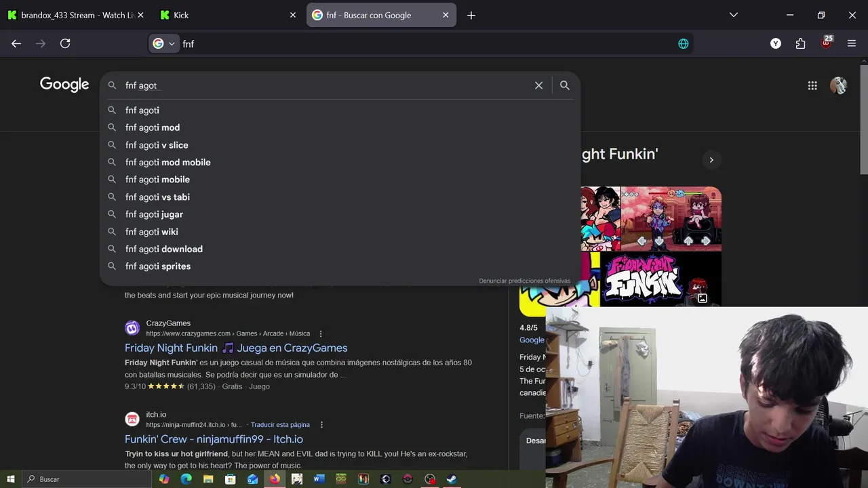Screen dimensions: 868x488
Task: Advance knowledge panel with right chevron
Action: 711,160
